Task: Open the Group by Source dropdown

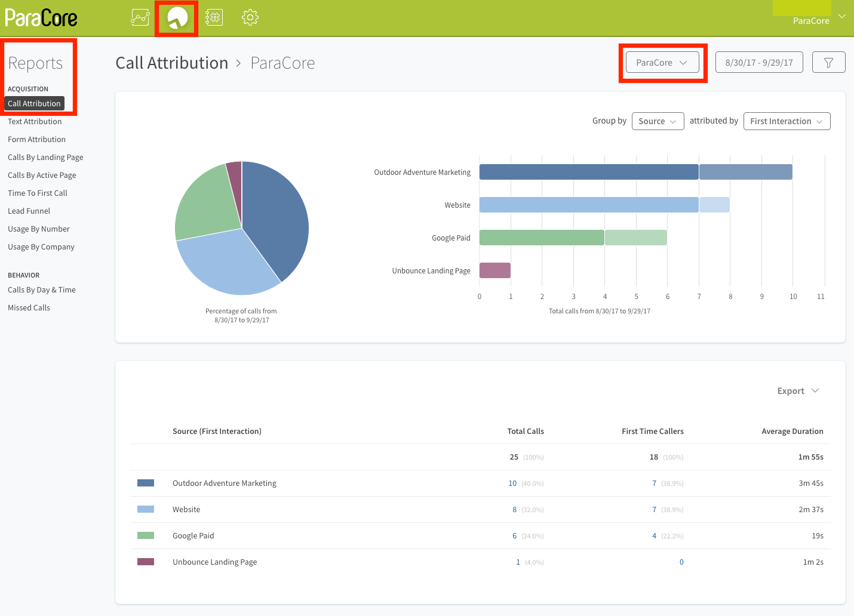Action: (658, 121)
